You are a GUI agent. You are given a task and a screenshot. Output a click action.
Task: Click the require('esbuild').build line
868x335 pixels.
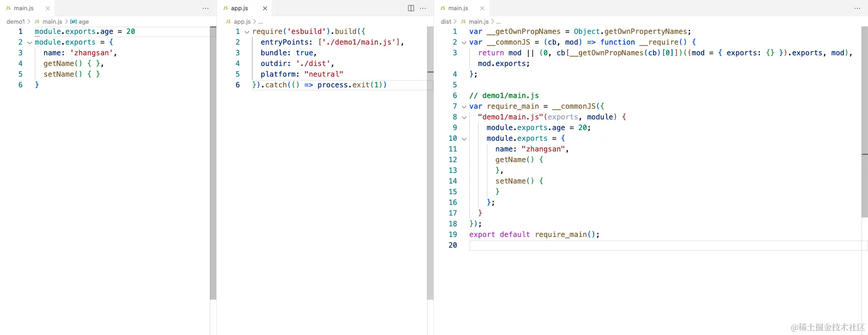click(x=309, y=32)
